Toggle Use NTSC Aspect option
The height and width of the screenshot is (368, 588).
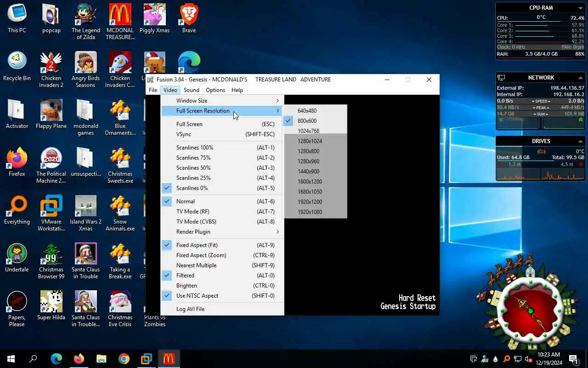pyautogui.click(x=222, y=296)
